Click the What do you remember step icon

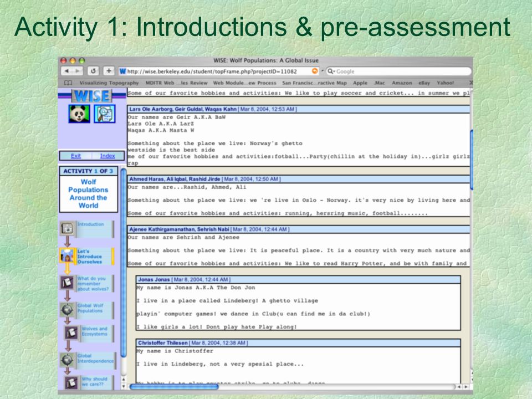[67, 282]
